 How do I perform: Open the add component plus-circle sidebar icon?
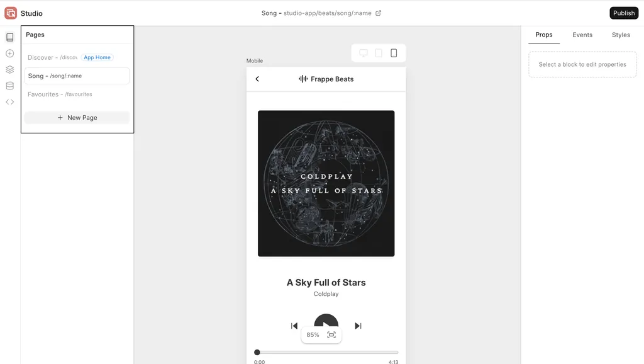pyautogui.click(x=10, y=54)
